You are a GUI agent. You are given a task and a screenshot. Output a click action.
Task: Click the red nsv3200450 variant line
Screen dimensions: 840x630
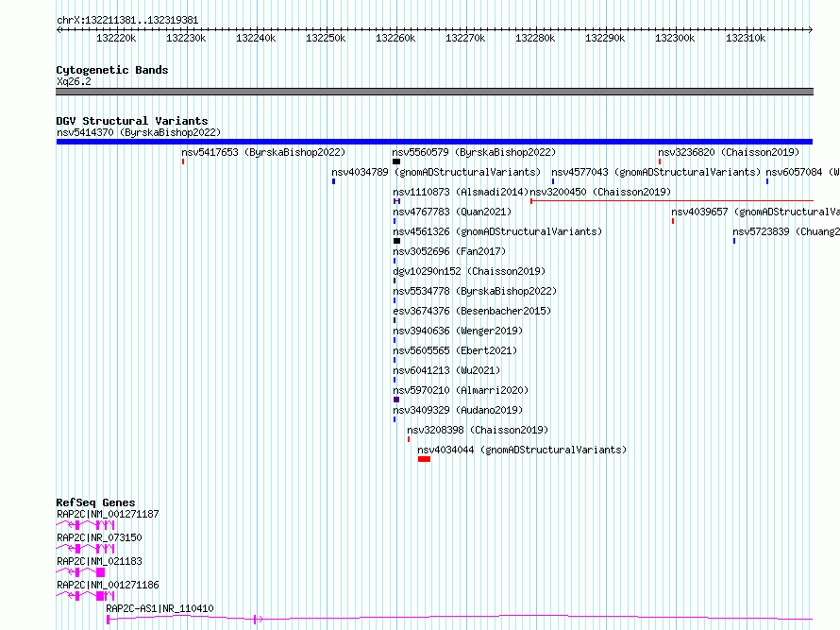672,201
